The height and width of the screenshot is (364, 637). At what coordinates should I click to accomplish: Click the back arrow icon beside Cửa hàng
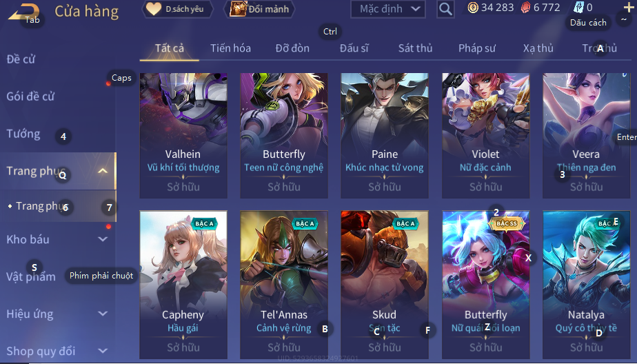coord(23,12)
